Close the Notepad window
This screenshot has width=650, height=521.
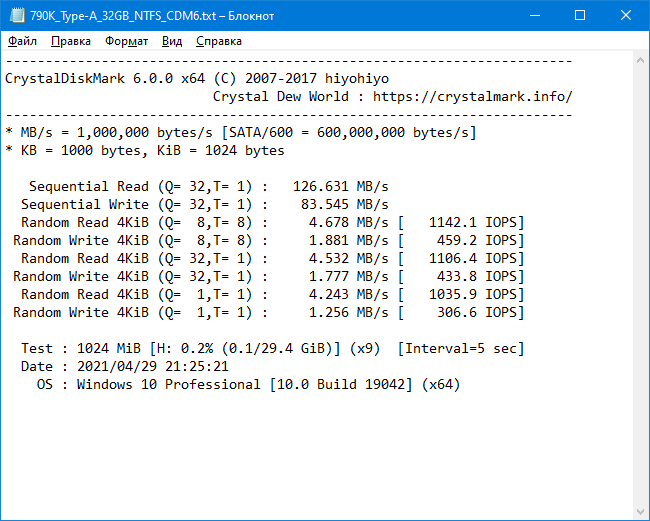626,16
